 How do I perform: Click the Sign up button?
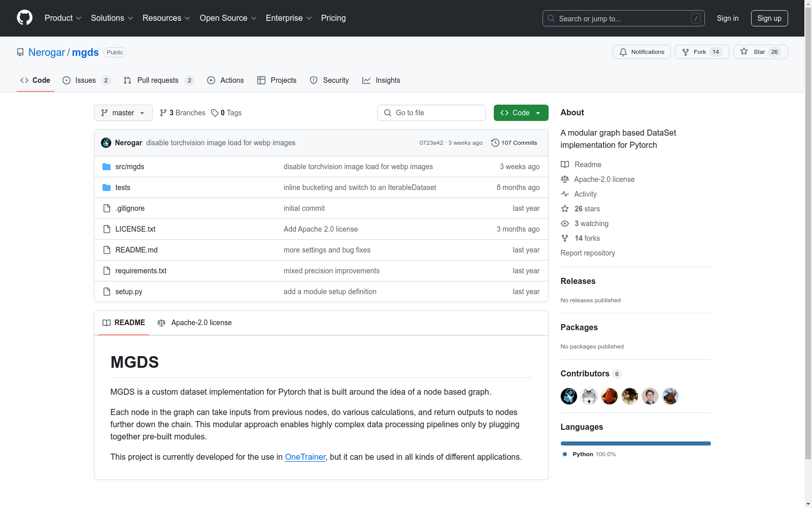pos(769,18)
